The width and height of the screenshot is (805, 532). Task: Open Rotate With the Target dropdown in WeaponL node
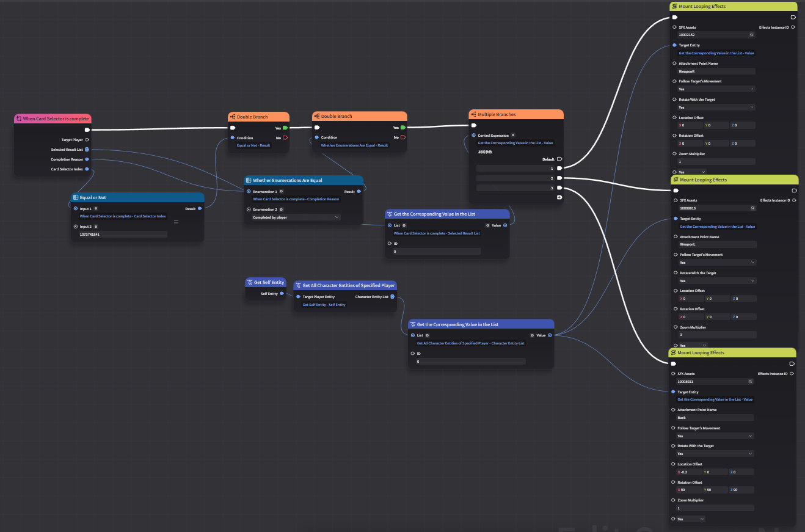[718, 280]
